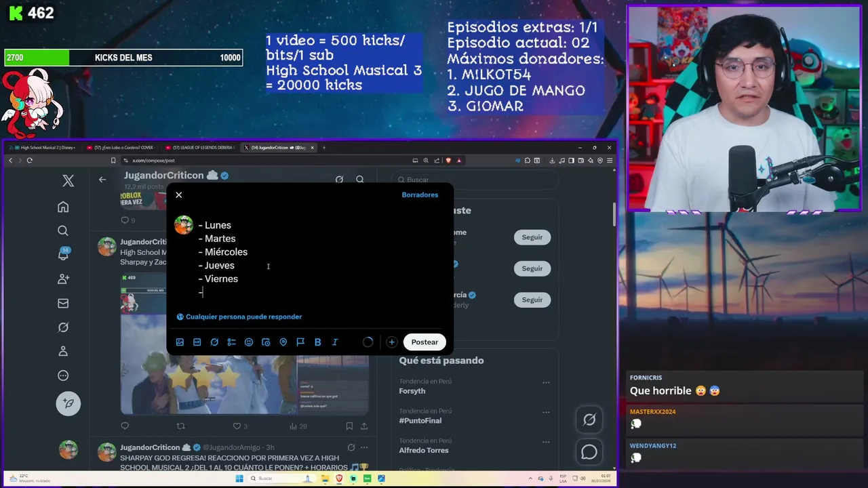868x488 pixels.
Task: Share the High School Musical post
Action: click(364, 426)
